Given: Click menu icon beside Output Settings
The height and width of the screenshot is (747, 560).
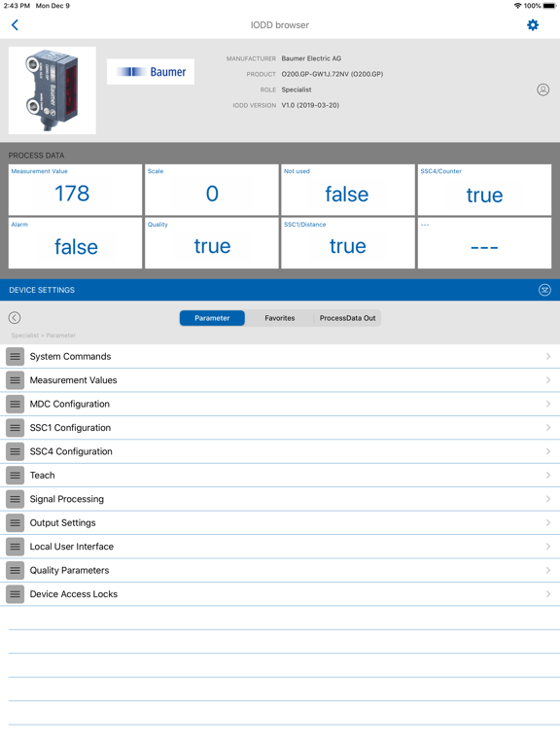Looking at the screenshot, I should click(x=16, y=523).
